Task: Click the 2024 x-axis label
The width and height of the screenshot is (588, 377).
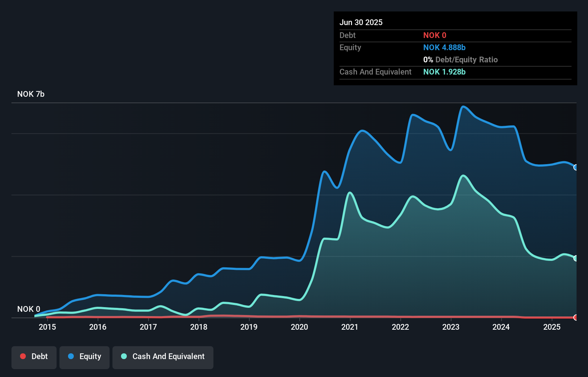Action: (501, 327)
